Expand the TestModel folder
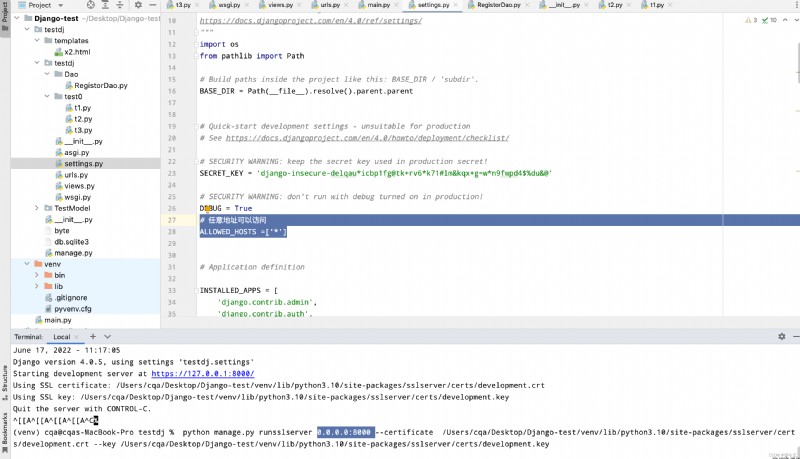 coord(37,208)
